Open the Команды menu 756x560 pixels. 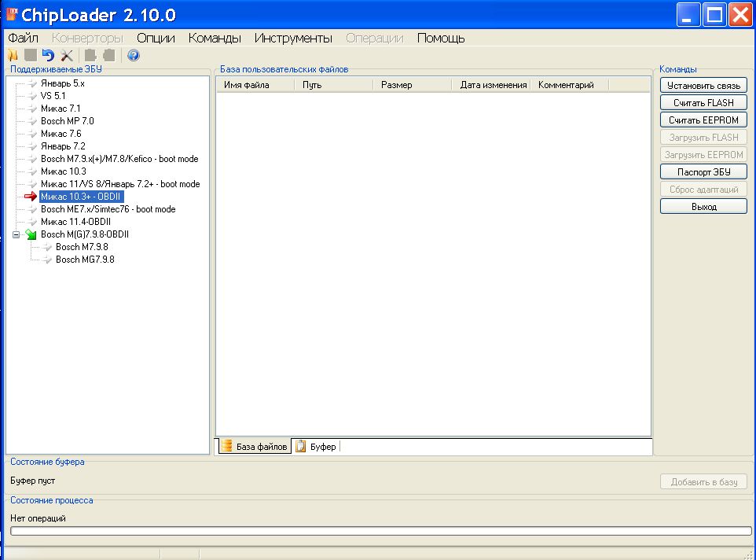[x=215, y=38]
